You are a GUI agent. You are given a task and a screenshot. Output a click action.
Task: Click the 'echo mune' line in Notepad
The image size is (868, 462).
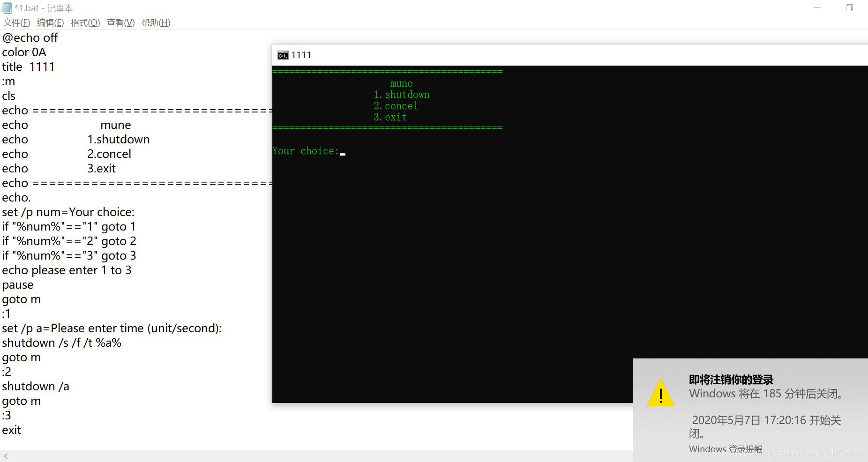pos(67,125)
